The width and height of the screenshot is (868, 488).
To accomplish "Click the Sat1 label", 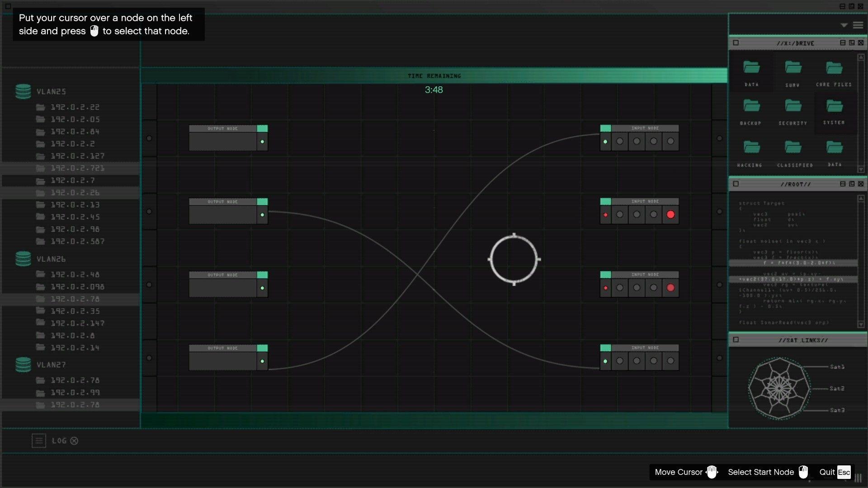I will (837, 367).
